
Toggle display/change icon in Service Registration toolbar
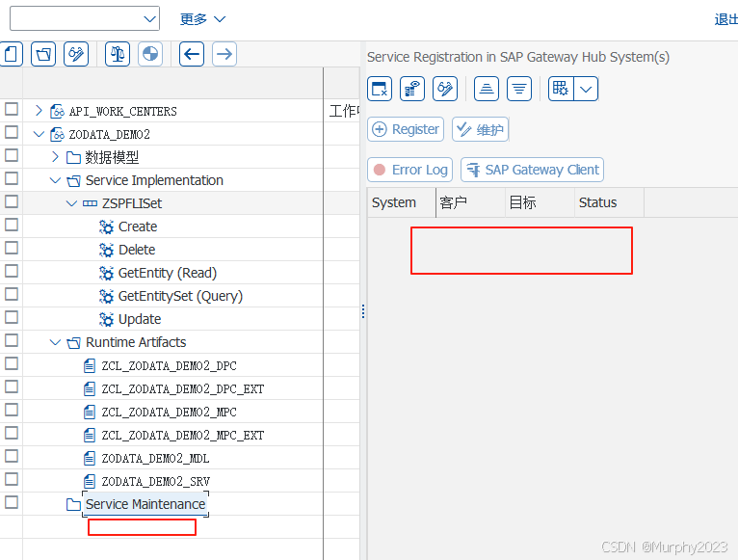tap(445, 89)
